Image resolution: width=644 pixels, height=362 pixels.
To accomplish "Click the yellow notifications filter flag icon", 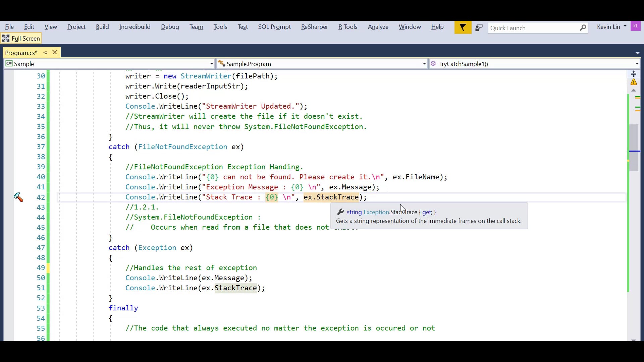I will (x=463, y=27).
